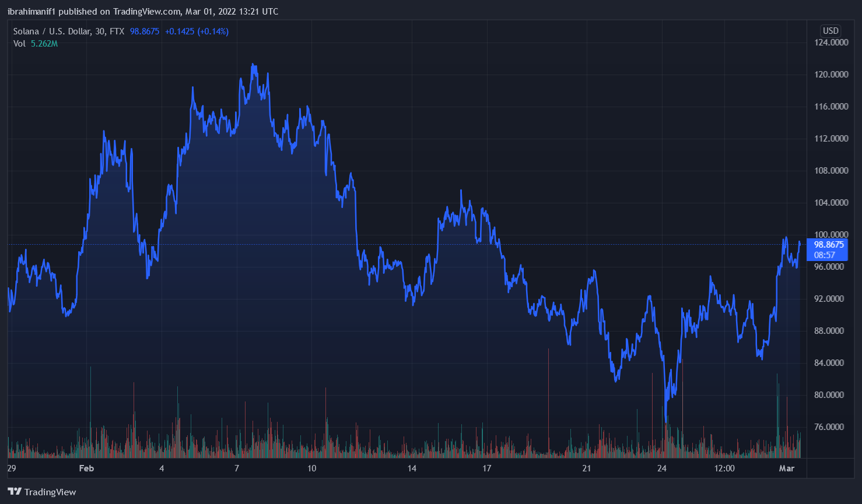Click the current price tag 98.8675 on axis
The width and height of the screenshot is (862, 504).
[828, 245]
